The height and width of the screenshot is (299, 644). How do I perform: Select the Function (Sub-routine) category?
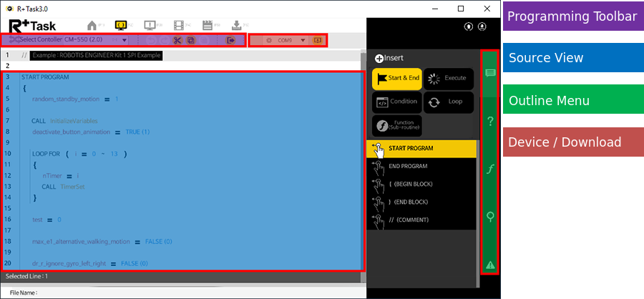(x=396, y=126)
